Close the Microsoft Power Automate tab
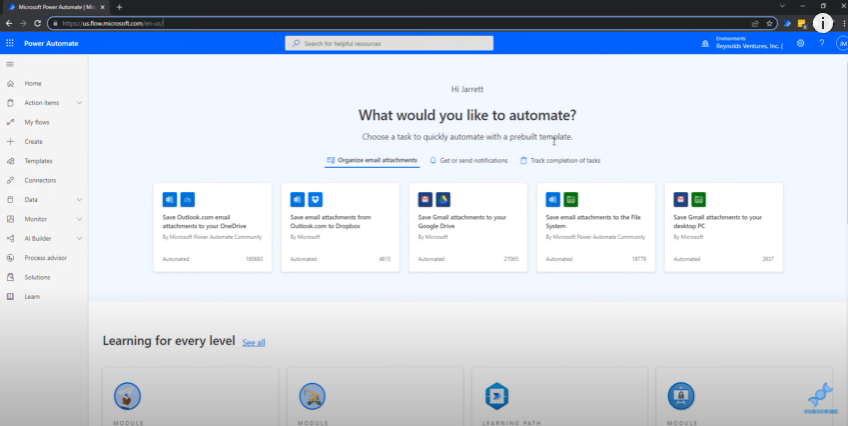 point(103,7)
